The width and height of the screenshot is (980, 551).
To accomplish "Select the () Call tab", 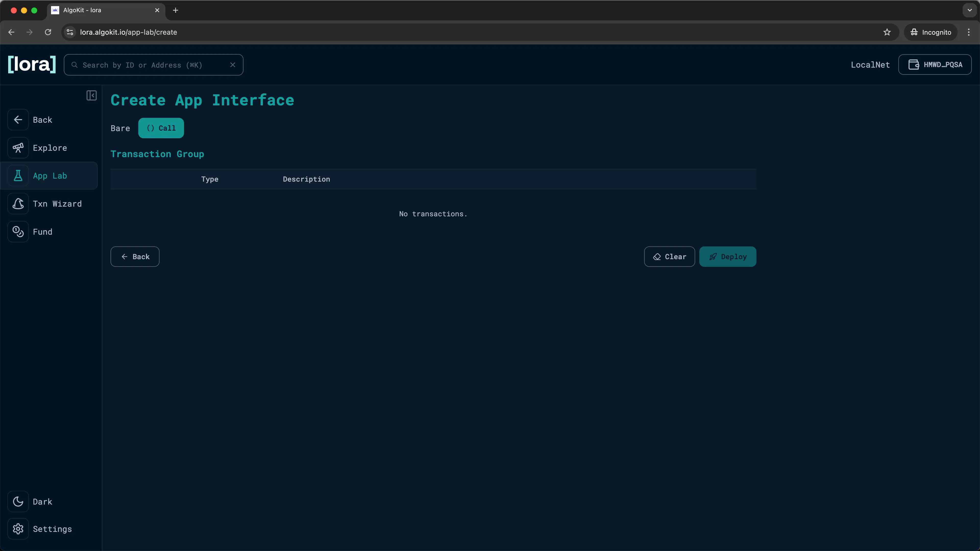I will [x=161, y=128].
